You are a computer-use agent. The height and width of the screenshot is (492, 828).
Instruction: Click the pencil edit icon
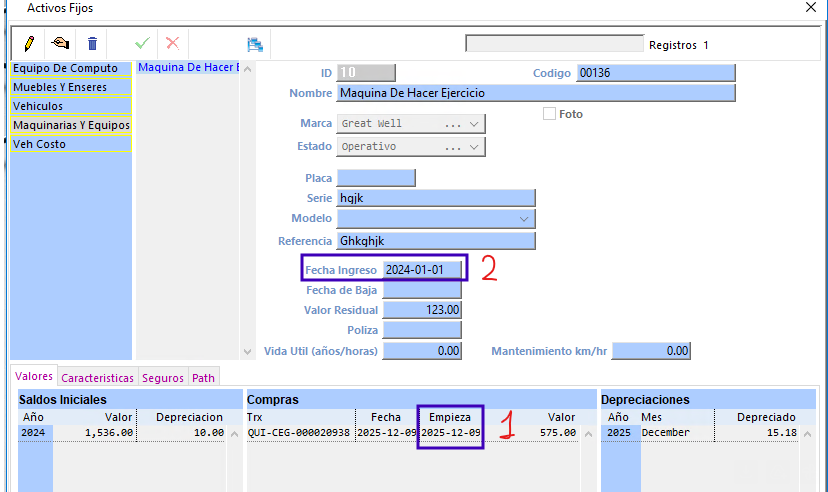tap(30, 44)
